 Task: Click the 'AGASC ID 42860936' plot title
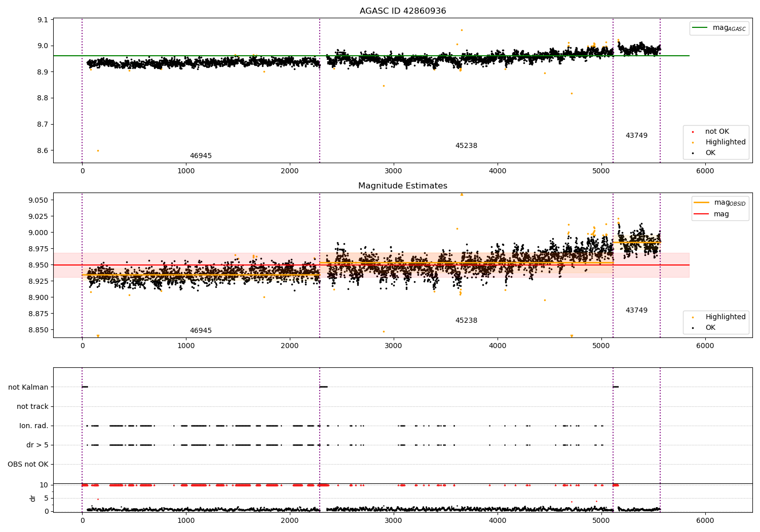(x=403, y=11)
